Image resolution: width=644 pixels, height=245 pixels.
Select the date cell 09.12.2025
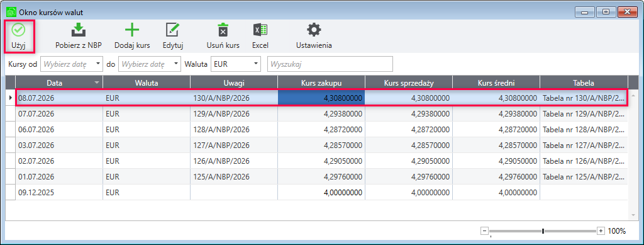[x=59, y=192]
